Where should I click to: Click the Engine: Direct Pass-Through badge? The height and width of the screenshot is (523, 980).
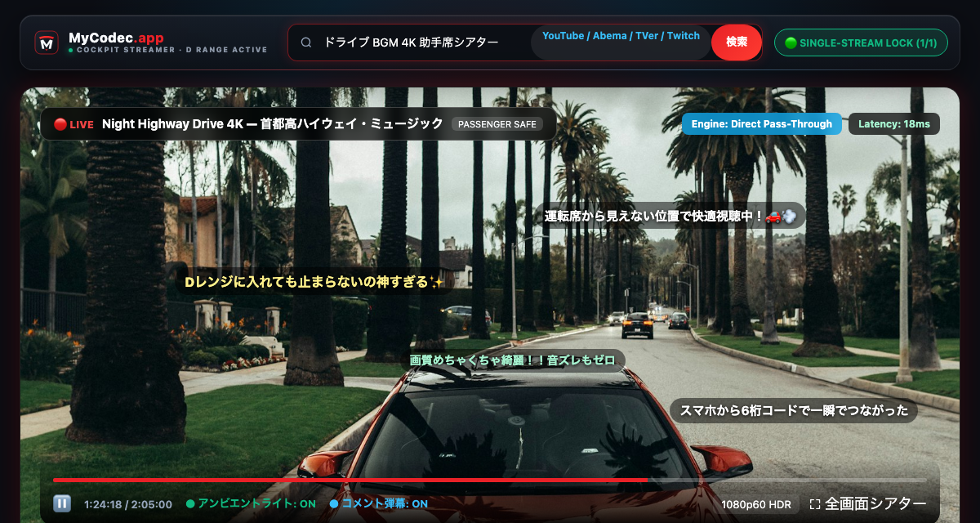coord(762,124)
